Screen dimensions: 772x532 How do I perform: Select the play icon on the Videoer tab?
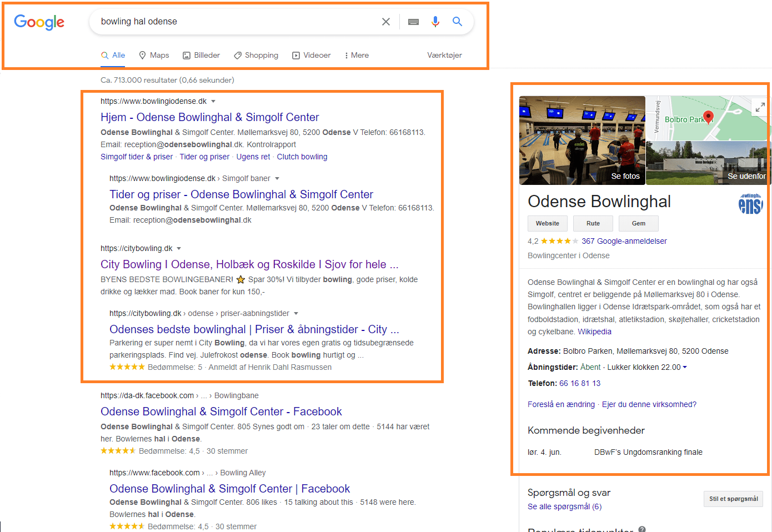click(295, 55)
